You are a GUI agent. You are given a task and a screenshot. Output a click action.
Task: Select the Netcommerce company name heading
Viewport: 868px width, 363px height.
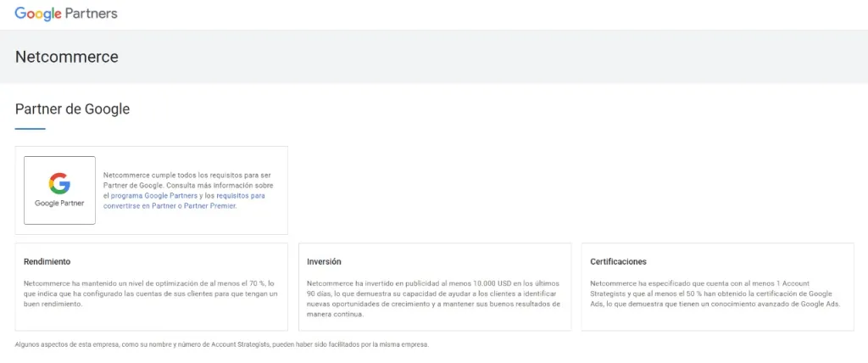pyautogui.click(x=66, y=57)
